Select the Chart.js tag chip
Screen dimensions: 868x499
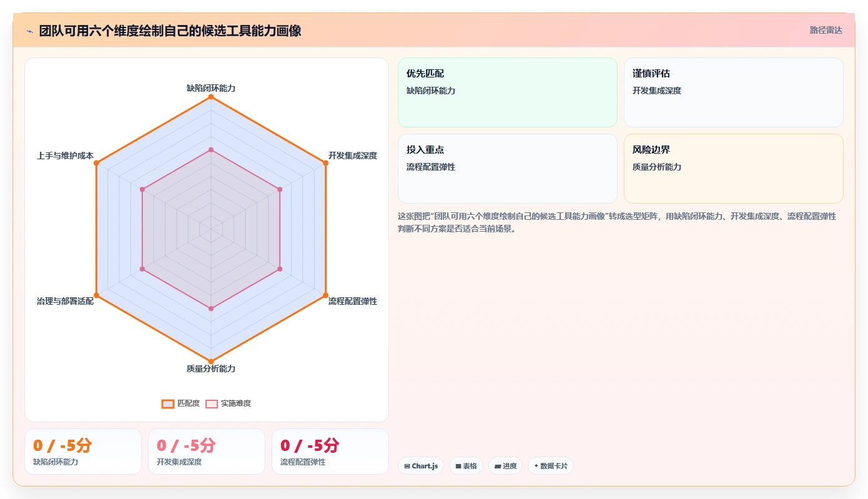[x=421, y=466]
